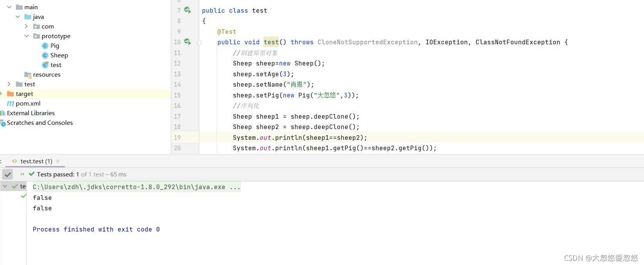Image resolution: width=644 pixels, height=265 pixels.
Task: Click println(sheep1==sheep2) on line 19
Action: (x=300, y=138)
